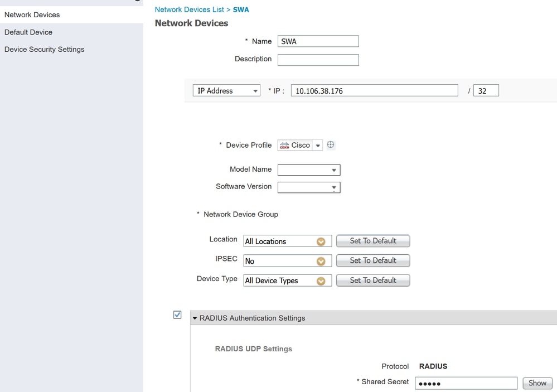Open the IPSEC dropdown showing No
Viewport: 557px width, 392px height.
pos(287,261)
